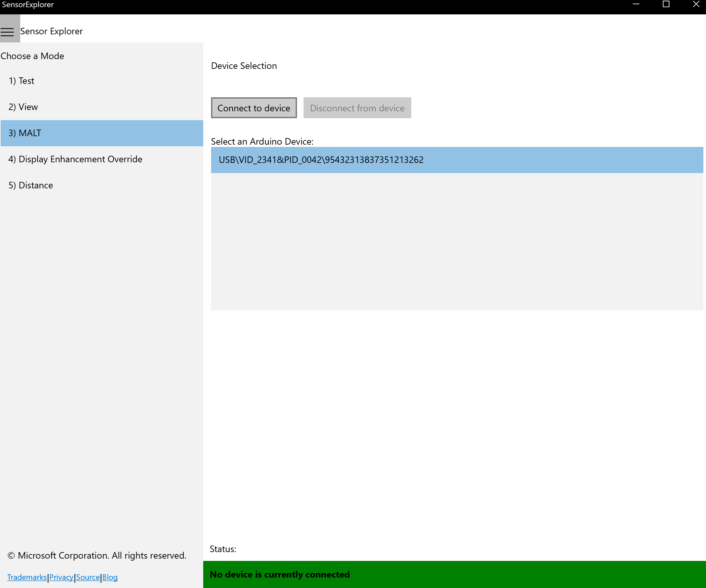Click the Disconnect from device button

[357, 108]
